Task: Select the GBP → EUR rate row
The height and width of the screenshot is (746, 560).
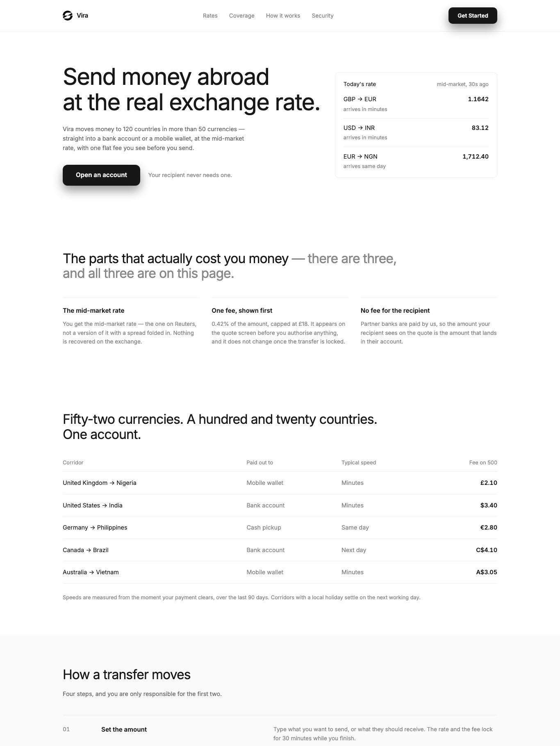Action: tap(416, 104)
